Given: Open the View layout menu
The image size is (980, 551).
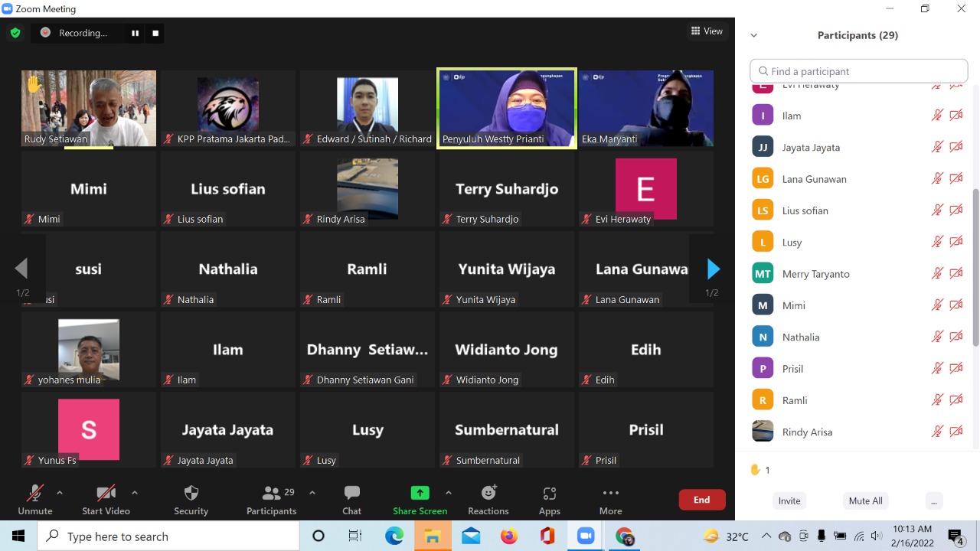Looking at the screenshot, I should 707,31.
